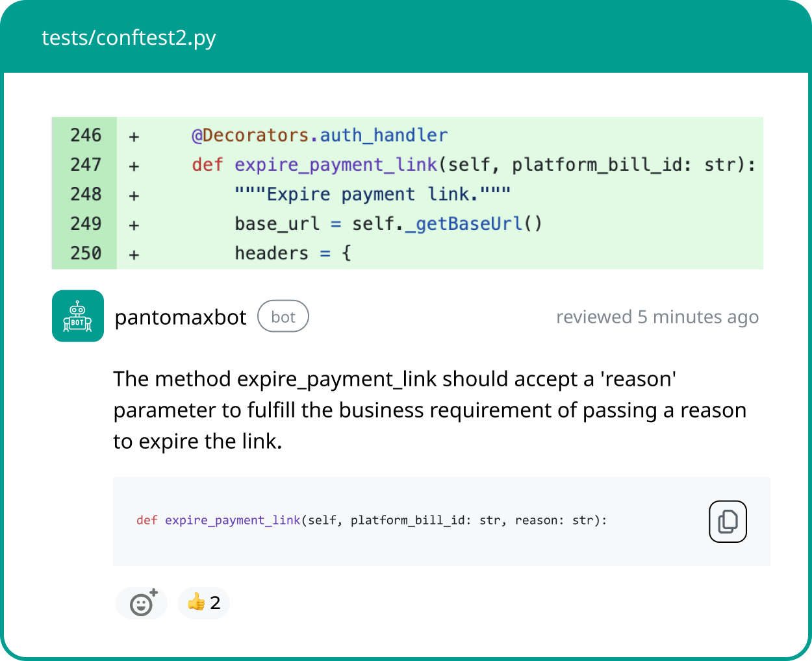The height and width of the screenshot is (661, 812).
Task: Select line number 246 in diff
Action: [x=86, y=135]
